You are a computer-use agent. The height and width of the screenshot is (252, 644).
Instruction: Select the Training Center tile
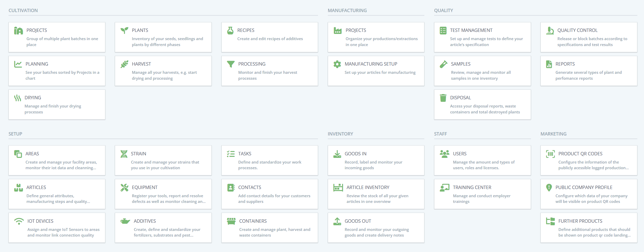(x=482, y=194)
